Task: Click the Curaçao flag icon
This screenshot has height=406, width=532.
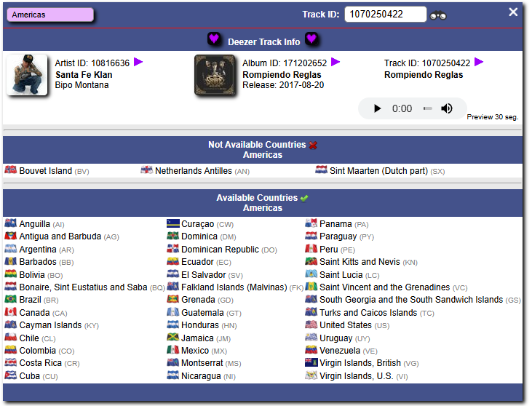Action: point(173,223)
